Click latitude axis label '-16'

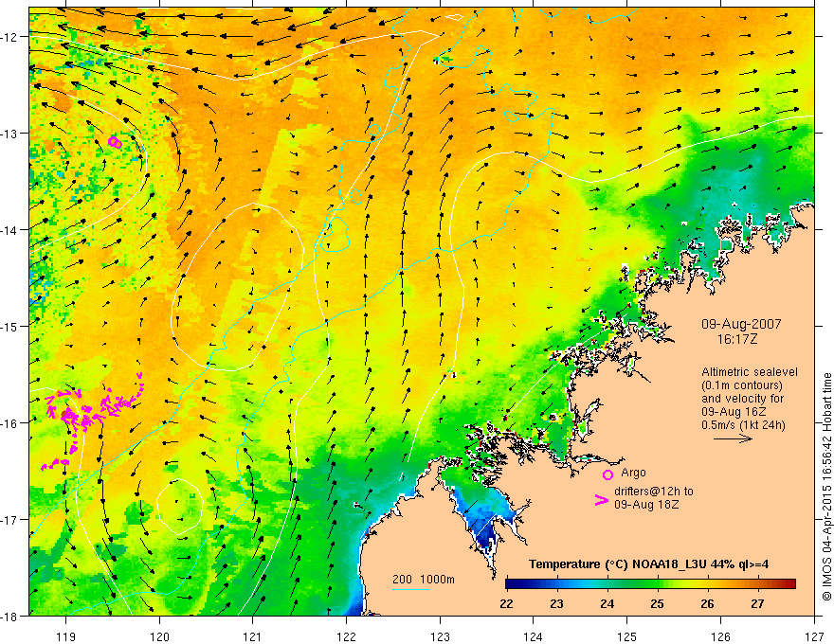[x=10, y=423]
